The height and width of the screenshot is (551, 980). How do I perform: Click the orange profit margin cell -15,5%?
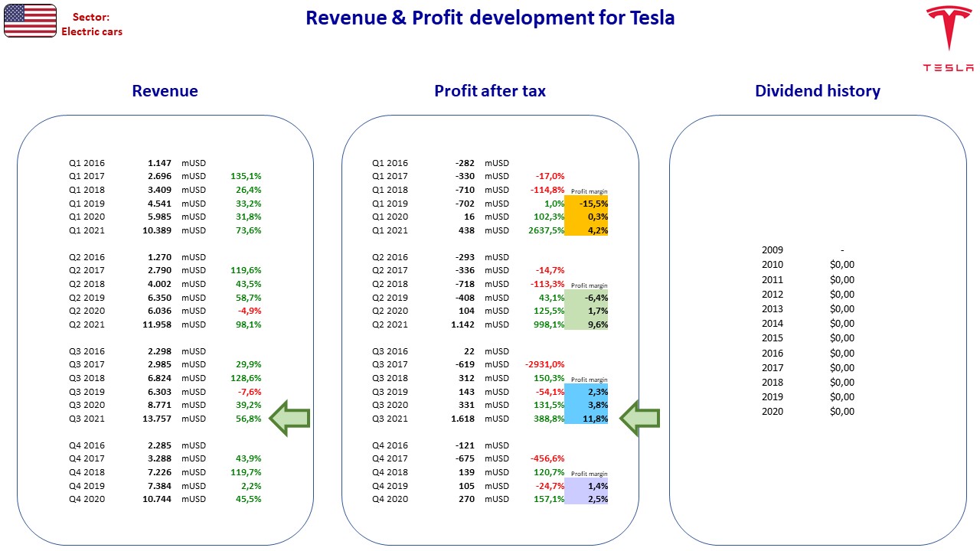point(586,204)
